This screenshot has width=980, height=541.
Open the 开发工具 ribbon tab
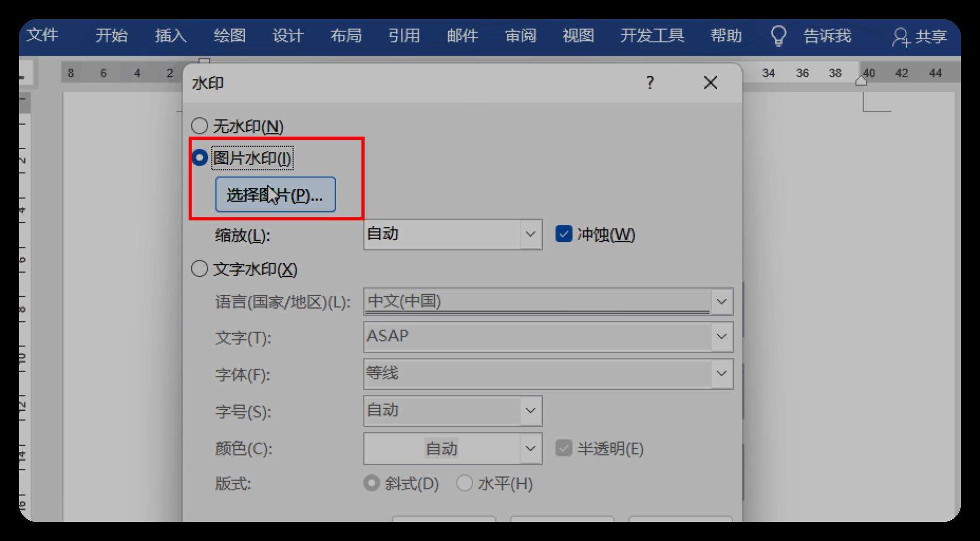tap(652, 35)
